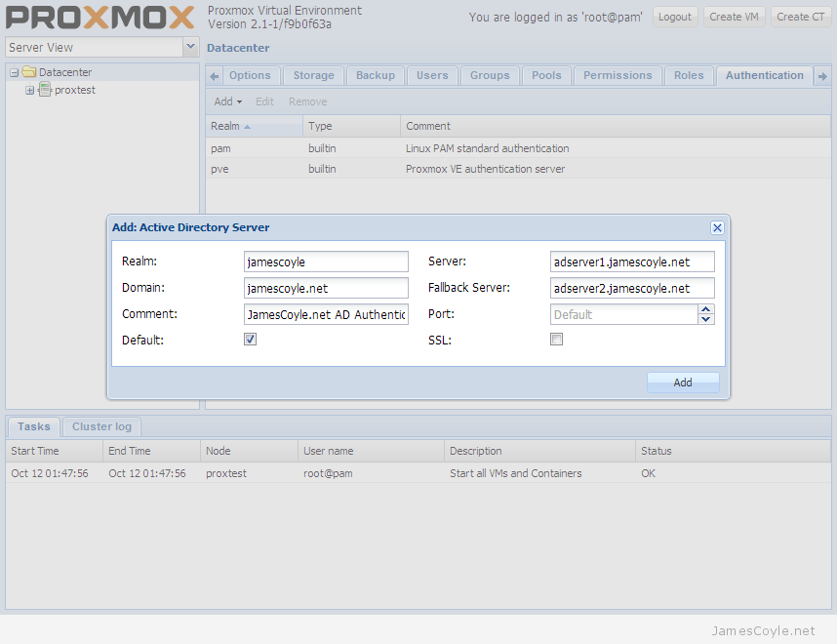This screenshot has height=644, width=837.
Task: Click the Edit toolbar button
Action: coord(264,101)
